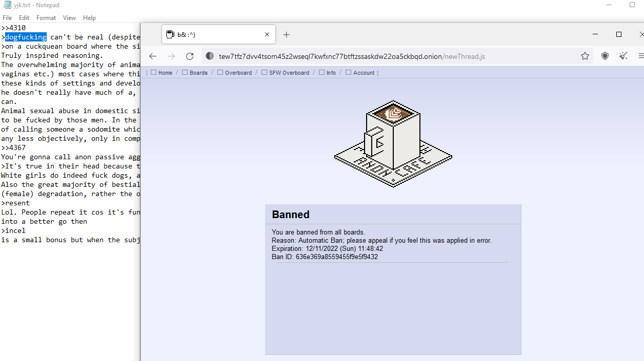644x361 pixels.
Task: Open the browser hamburger menu
Action: [x=641, y=56]
